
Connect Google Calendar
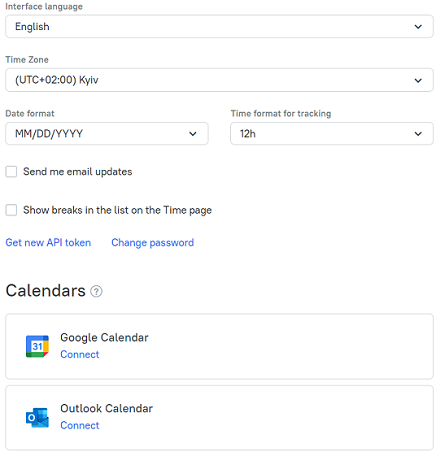(x=80, y=354)
